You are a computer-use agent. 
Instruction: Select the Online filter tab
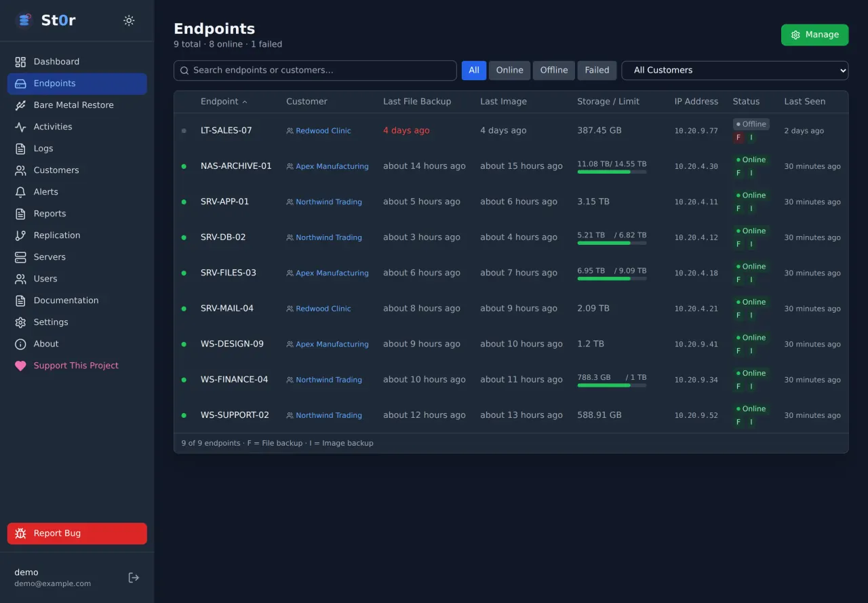[x=509, y=71]
